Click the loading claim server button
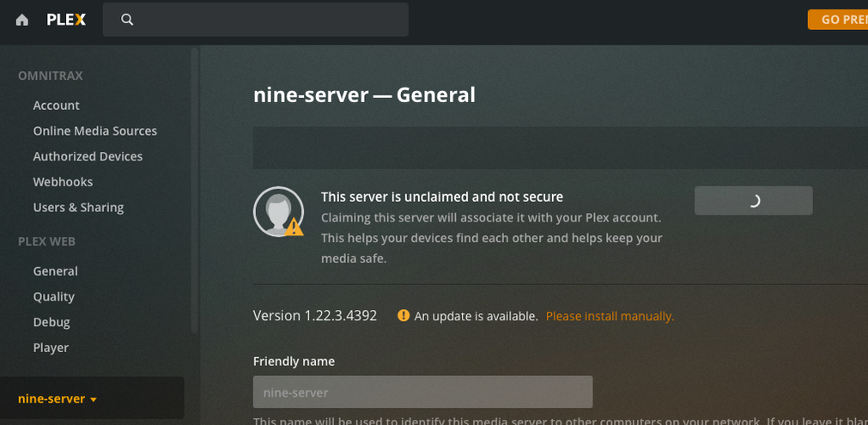The image size is (868, 425). 753,201
